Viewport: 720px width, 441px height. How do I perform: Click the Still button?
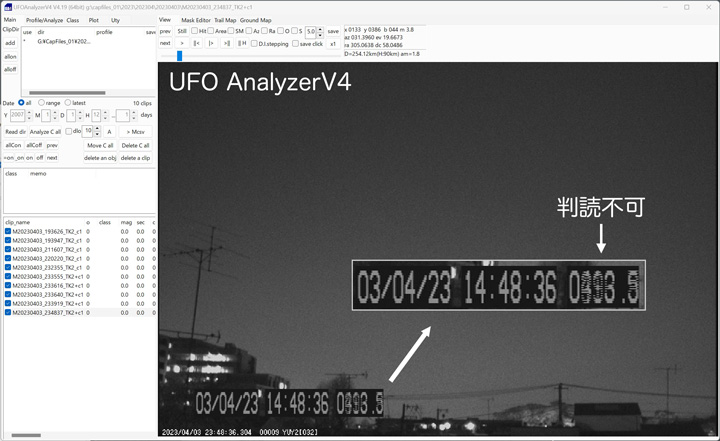pyautogui.click(x=182, y=31)
